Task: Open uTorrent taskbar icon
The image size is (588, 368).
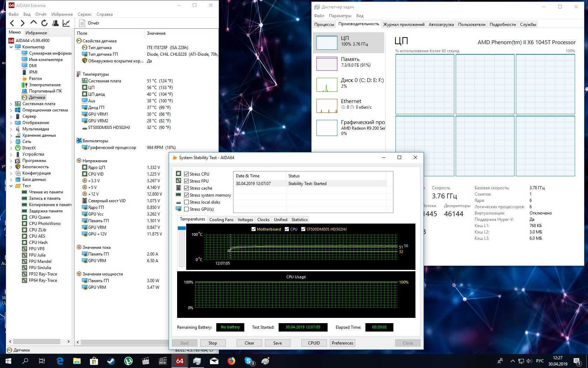Action: click(128, 361)
